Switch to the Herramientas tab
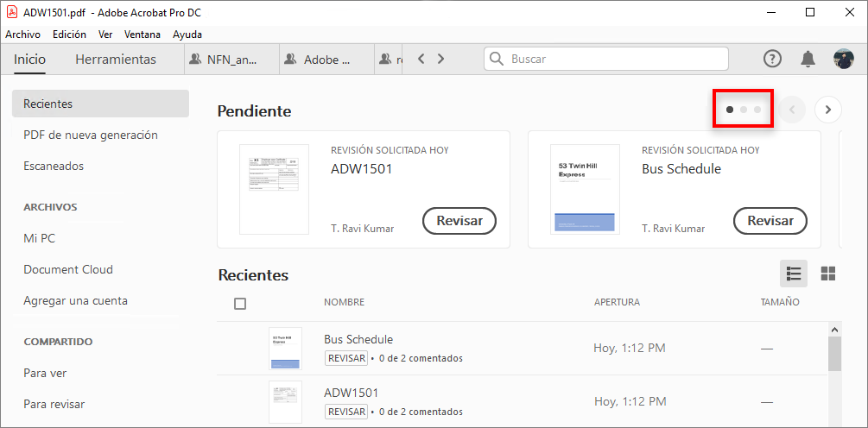This screenshot has width=868, height=428. tap(116, 60)
